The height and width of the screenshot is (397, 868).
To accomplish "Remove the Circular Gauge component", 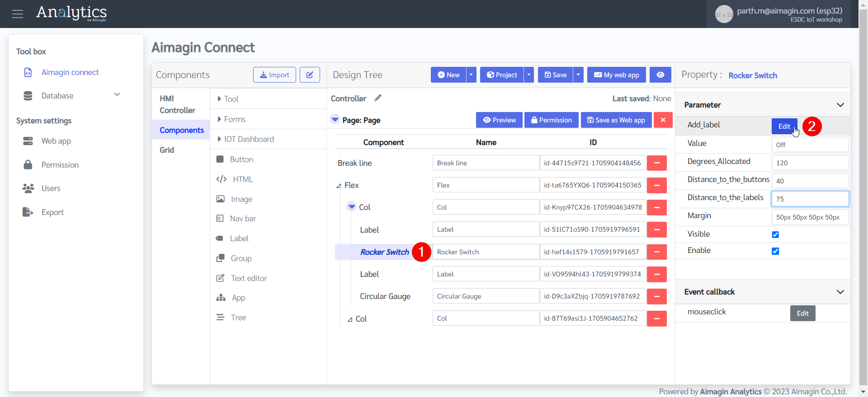I will click(x=656, y=296).
